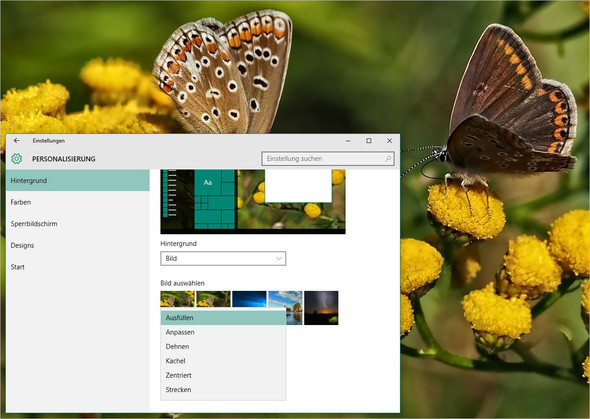Go to Designs section
Viewport: 590px width, 419px height.
(78, 245)
